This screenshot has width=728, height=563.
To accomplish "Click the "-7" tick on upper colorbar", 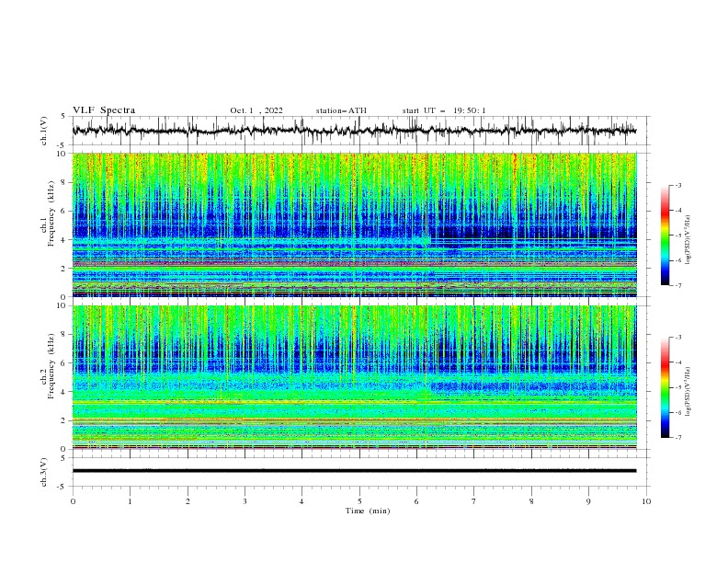I will pyautogui.click(x=678, y=285).
